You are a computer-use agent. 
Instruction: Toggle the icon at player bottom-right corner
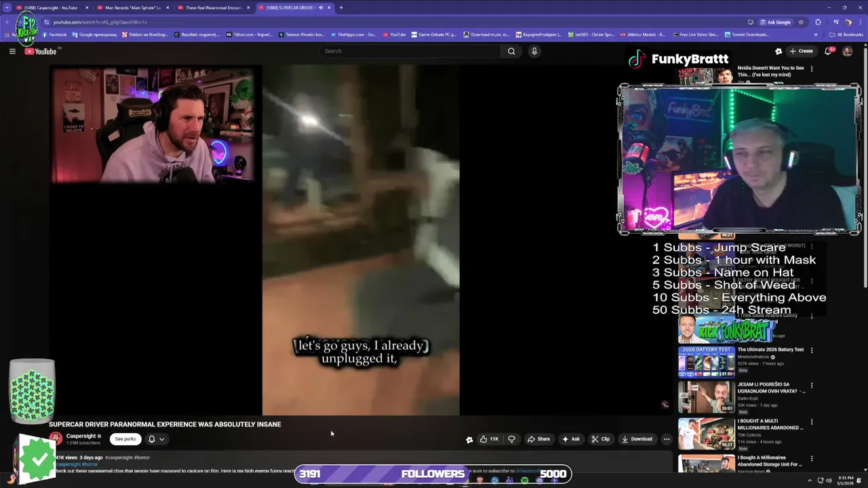(665, 405)
